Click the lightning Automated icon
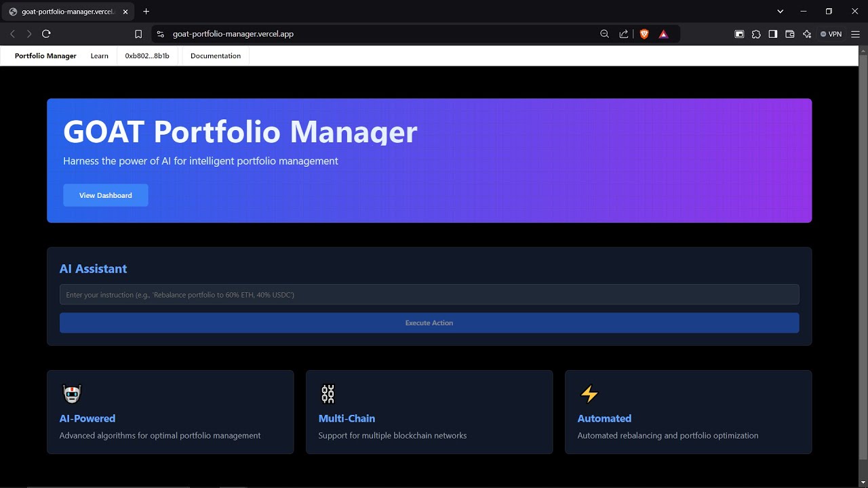Screen dimensions: 868x488 click(x=589, y=394)
